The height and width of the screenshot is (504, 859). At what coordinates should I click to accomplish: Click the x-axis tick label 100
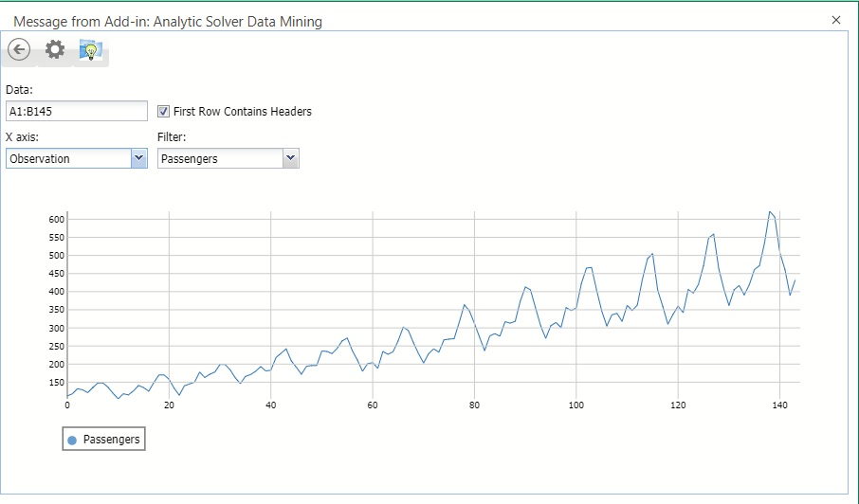point(576,405)
